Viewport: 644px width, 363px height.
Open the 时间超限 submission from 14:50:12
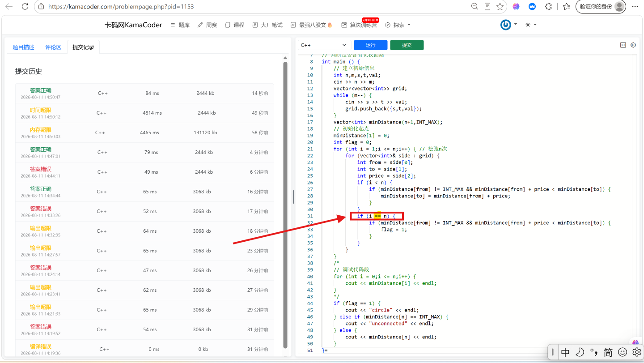(144, 113)
